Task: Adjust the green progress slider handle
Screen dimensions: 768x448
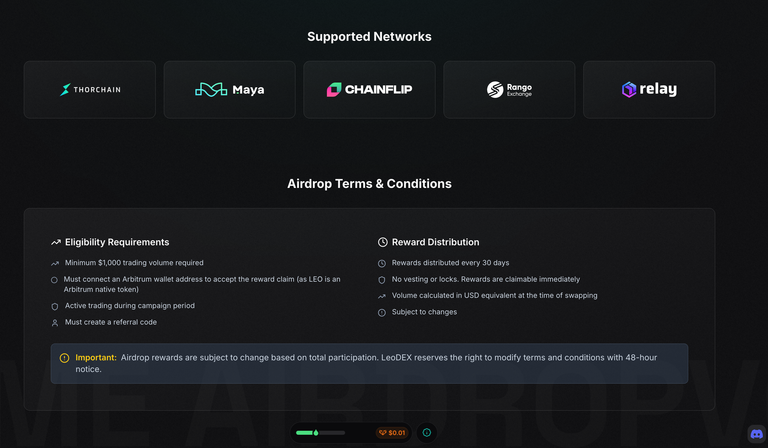Action: (316, 433)
